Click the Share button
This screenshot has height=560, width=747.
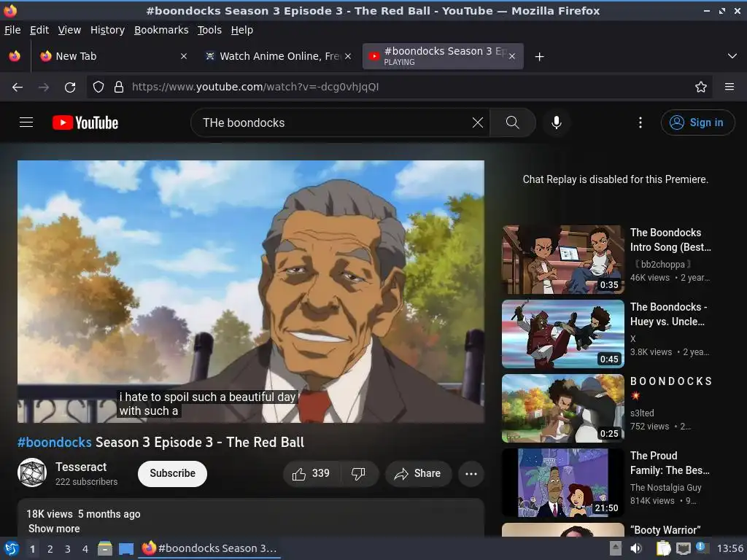[x=418, y=473]
